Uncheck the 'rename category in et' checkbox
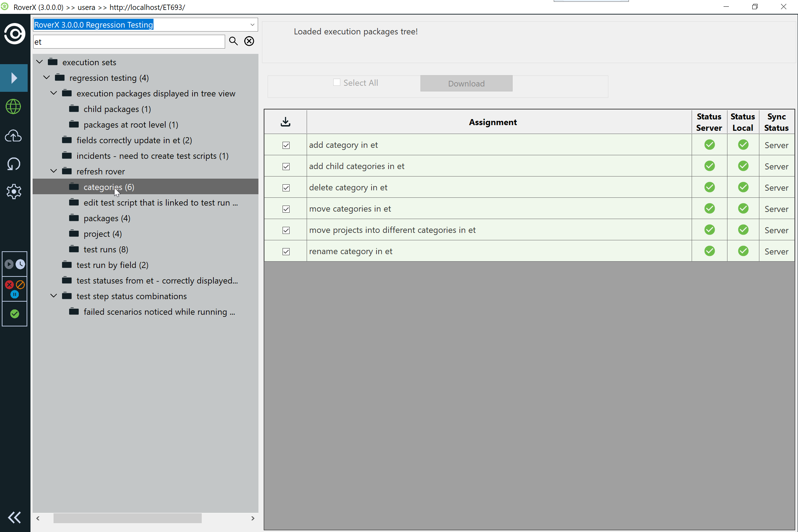The image size is (798, 532). pos(286,252)
